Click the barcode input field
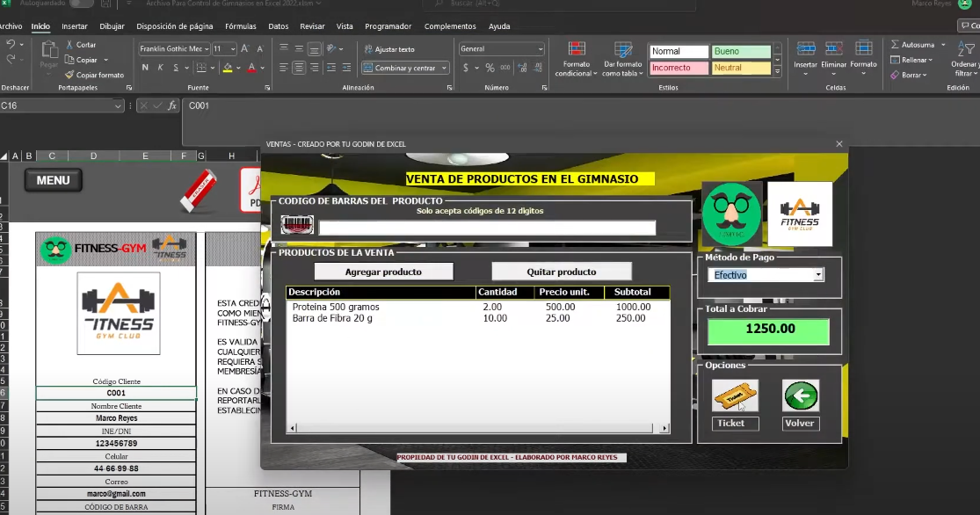980x515 pixels. point(487,228)
